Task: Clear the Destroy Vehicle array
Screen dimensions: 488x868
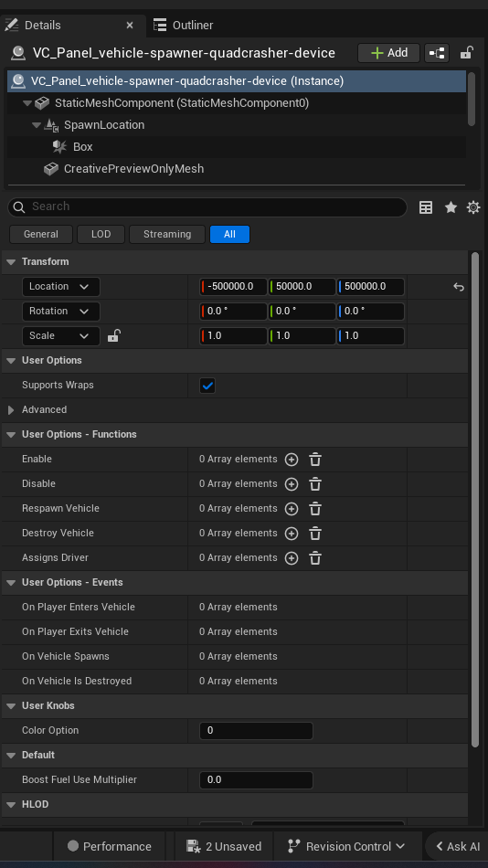Action: pyautogui.click(x=315, y=534)
